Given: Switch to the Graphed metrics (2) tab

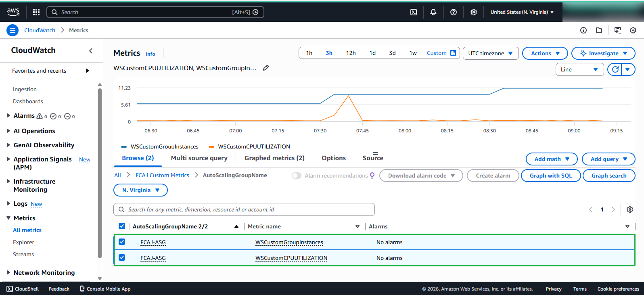Looking at the screenshot, I should point(274,158).
